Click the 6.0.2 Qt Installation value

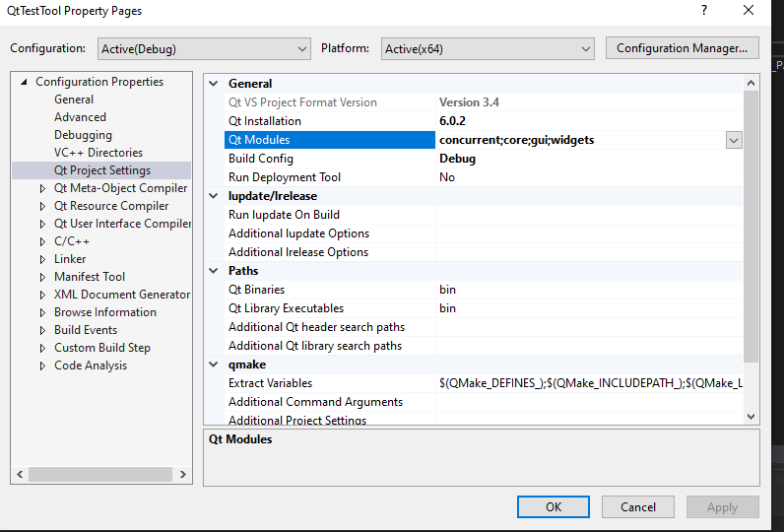pos(452,121)
